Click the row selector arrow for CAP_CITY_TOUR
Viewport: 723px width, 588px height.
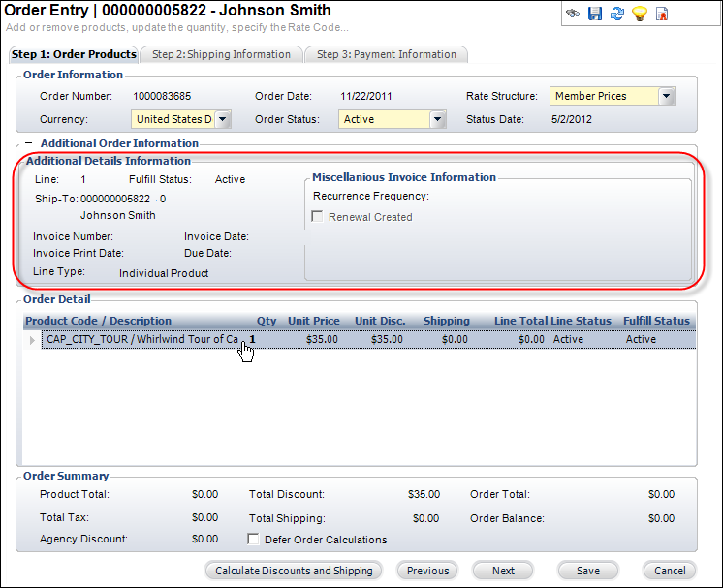click(32, 340)
